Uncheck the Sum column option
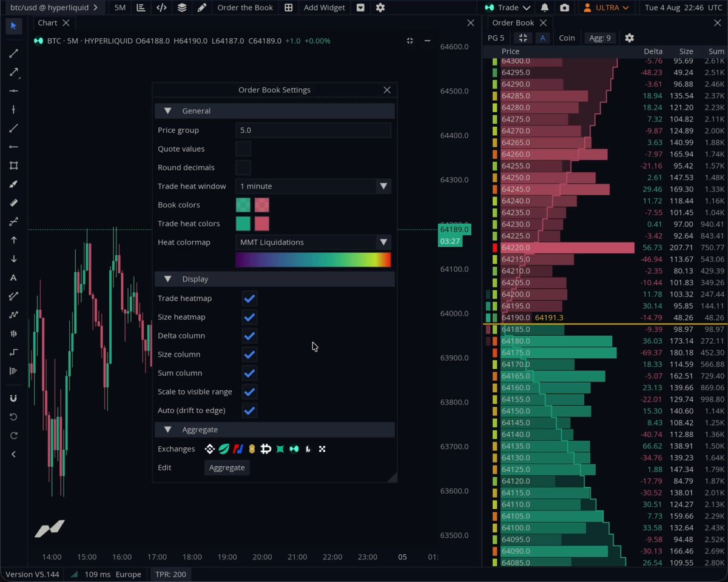 [249, 373]
